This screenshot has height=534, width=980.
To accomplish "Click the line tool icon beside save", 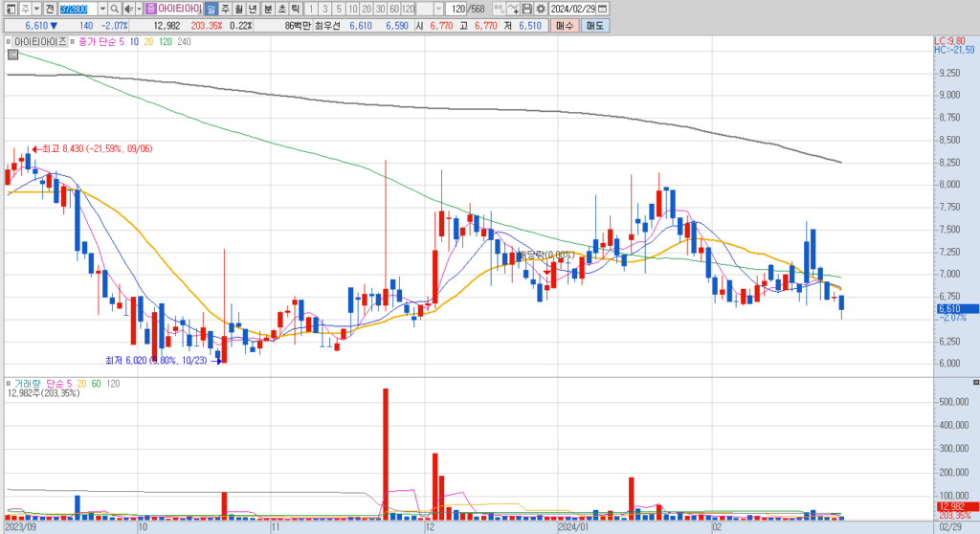I will click(x=513, y=9).
